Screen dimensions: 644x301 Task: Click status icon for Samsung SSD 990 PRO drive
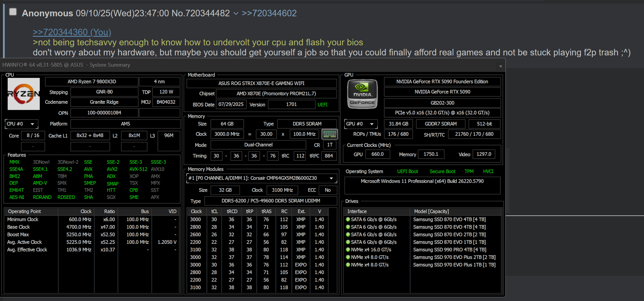[348, 250]
